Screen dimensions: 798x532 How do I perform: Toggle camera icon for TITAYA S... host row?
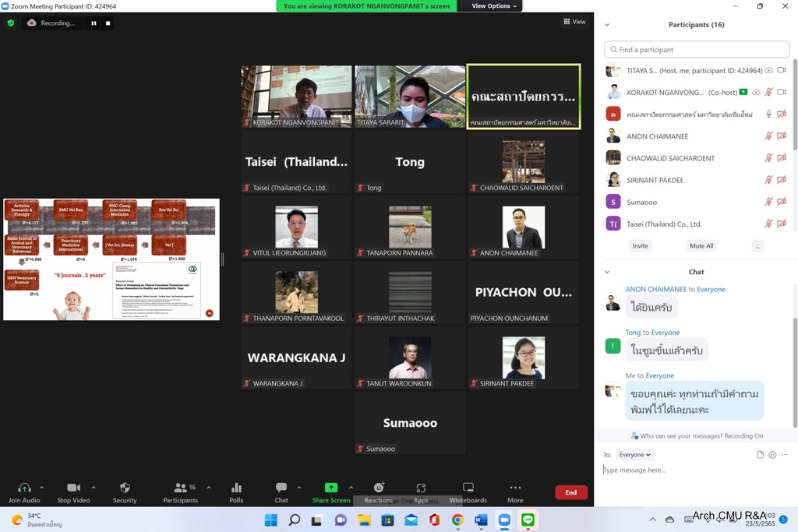(x=782, y=70)
